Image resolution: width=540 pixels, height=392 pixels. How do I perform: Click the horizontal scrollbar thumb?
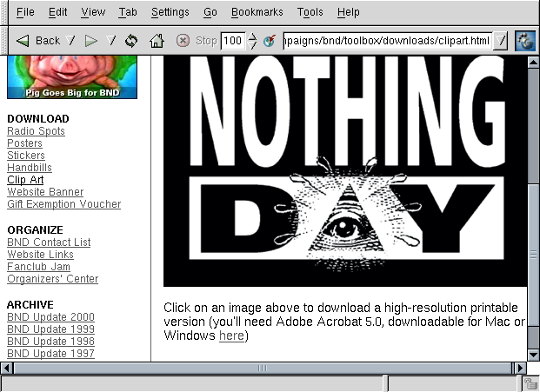point(263,369)
